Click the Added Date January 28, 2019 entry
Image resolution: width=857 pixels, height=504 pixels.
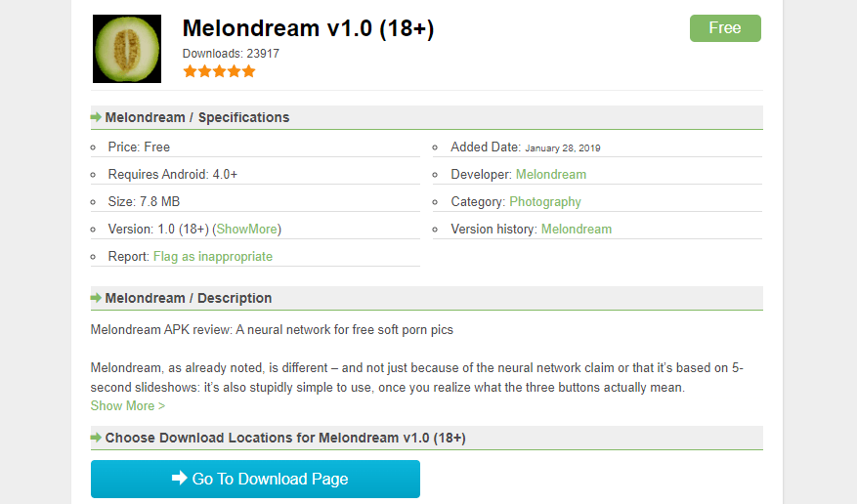526,147
